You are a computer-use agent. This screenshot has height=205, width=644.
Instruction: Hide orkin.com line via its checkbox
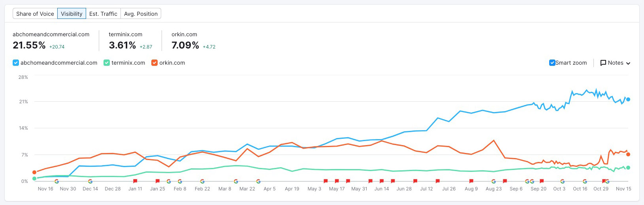click(x=154, y=63)
